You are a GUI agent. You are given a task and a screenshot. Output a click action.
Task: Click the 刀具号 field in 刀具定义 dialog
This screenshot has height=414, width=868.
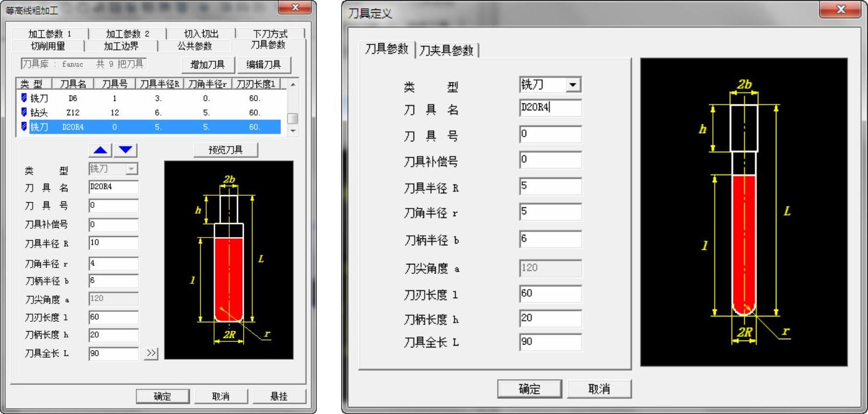550,134
